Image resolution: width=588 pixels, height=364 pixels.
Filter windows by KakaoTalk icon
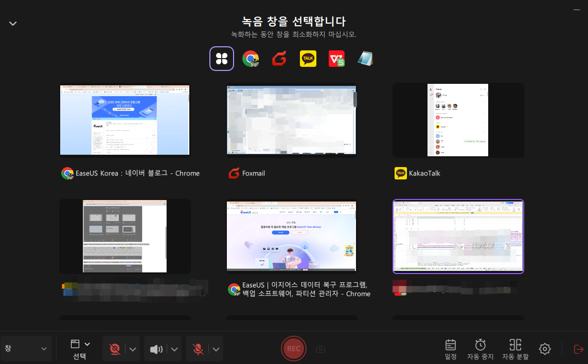pos(308,59)
